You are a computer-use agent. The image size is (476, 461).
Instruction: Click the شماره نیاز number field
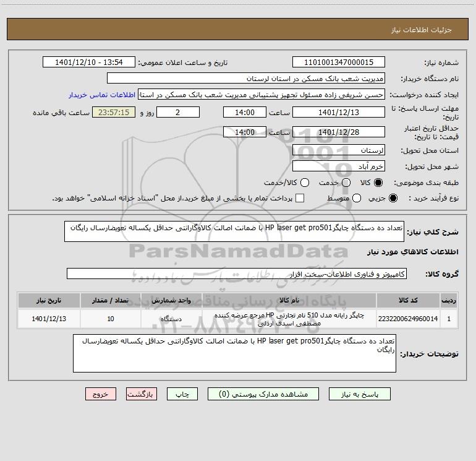tap(339, 62)
